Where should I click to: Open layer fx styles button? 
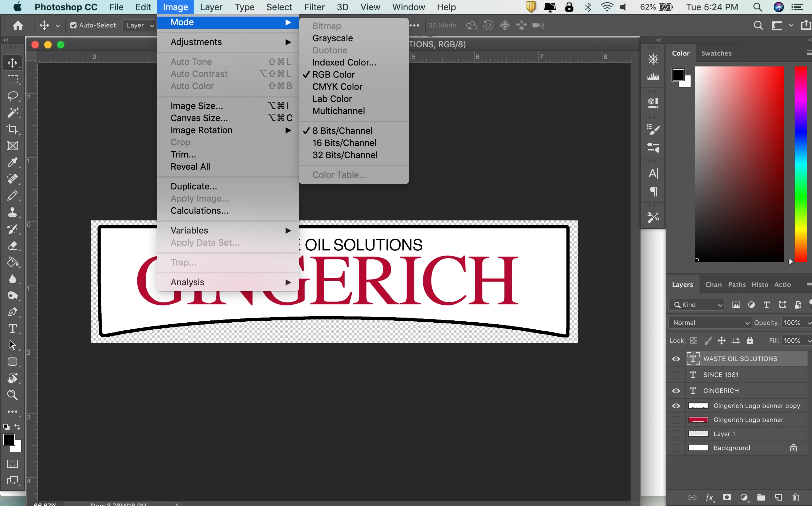click(709, 497)
